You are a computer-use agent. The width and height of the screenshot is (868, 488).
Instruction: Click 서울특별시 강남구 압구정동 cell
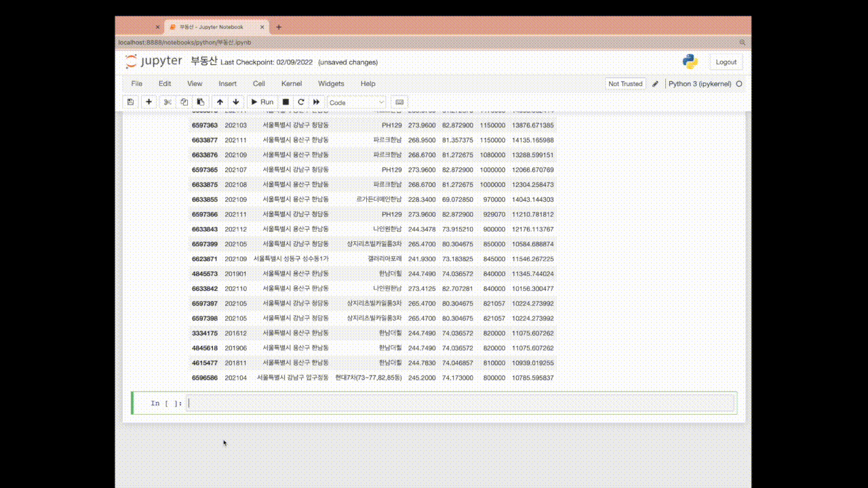[293, 378]
